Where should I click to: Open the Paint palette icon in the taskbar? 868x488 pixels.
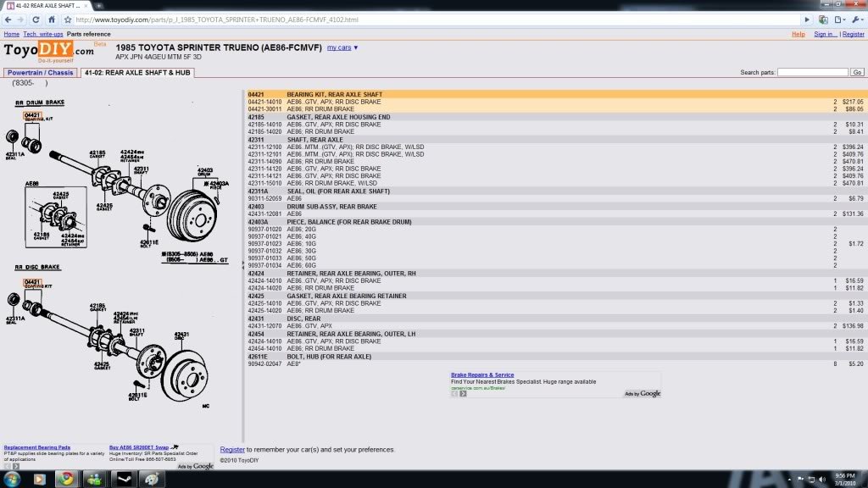(151, 480)
